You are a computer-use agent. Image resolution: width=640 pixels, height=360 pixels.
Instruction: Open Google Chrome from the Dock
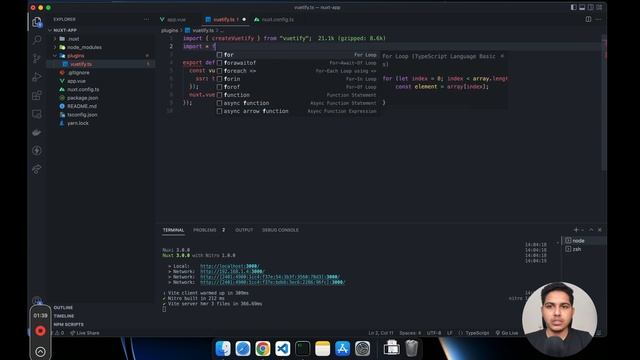tap(263, 349)
